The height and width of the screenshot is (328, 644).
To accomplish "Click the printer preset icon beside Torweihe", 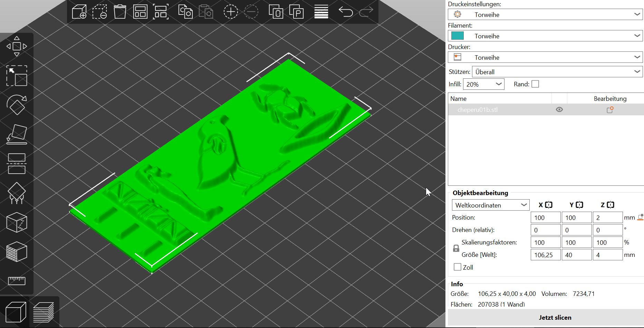I will pos(458,57).
